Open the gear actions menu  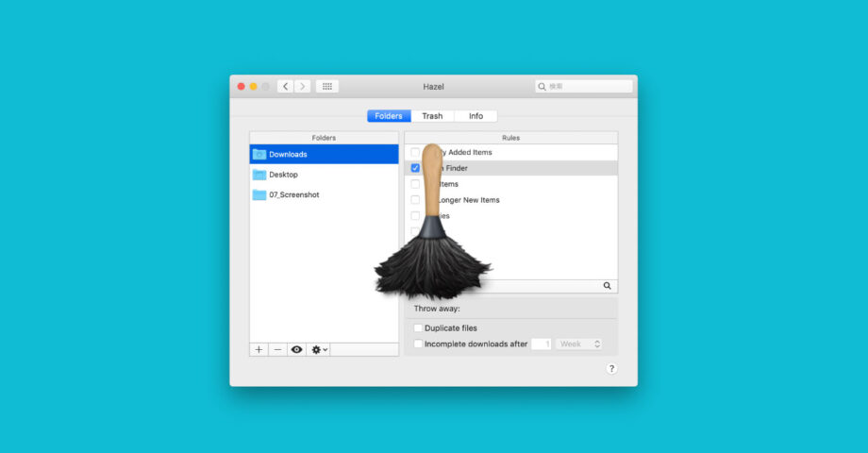click(320, 349)
